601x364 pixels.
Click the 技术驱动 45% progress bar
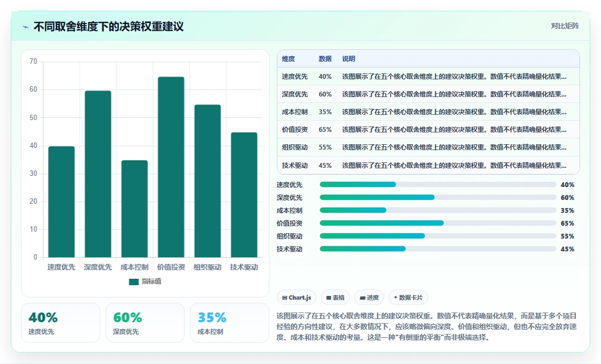click(438, 249)
